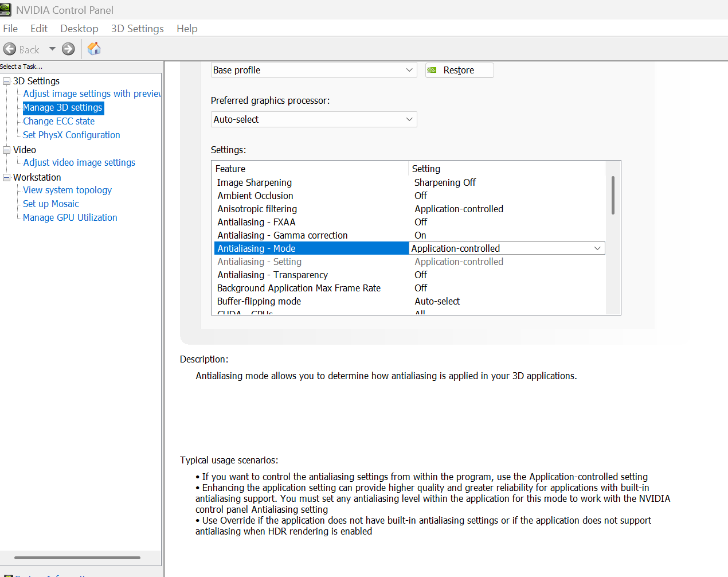Click the task pane horizontal scrollbar
Image resolution: width=728 pixels, height=577 pixels.
77,557
